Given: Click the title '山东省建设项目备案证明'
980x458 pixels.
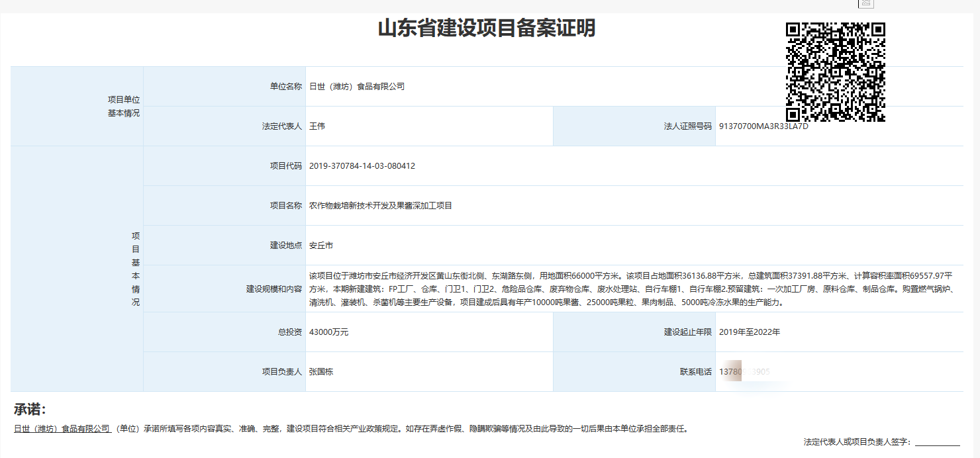Looking at the screenshot, I should click(x=487, y=28).
